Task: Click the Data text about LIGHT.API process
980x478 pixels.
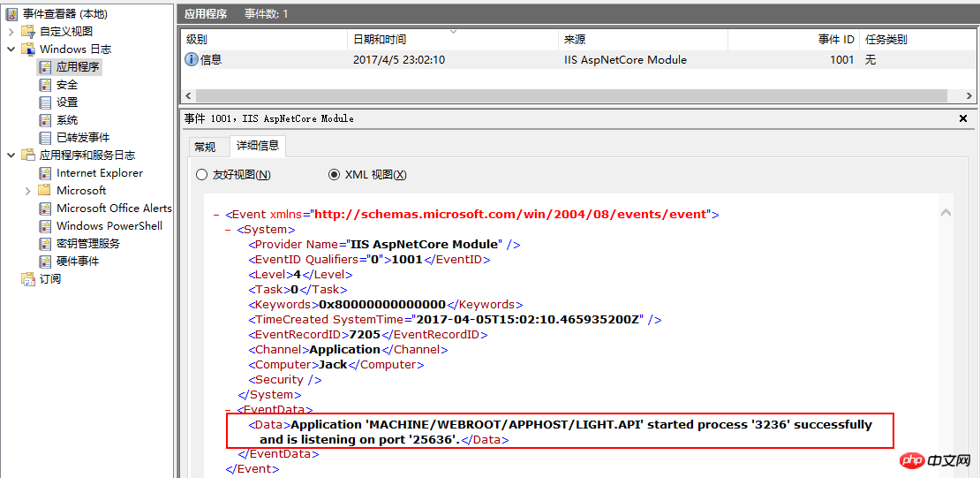Action: coord(566,432)
